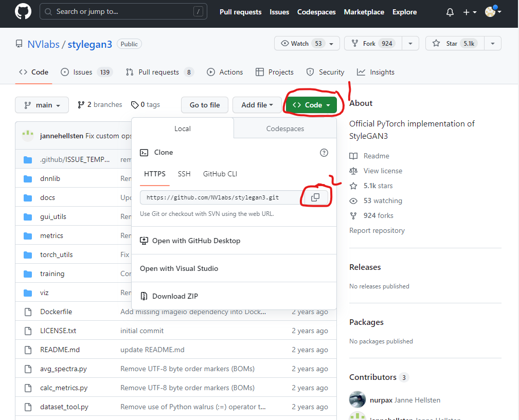Open Marketplace in the top navigation
519x420 pixels.
[x=364, y=12]
